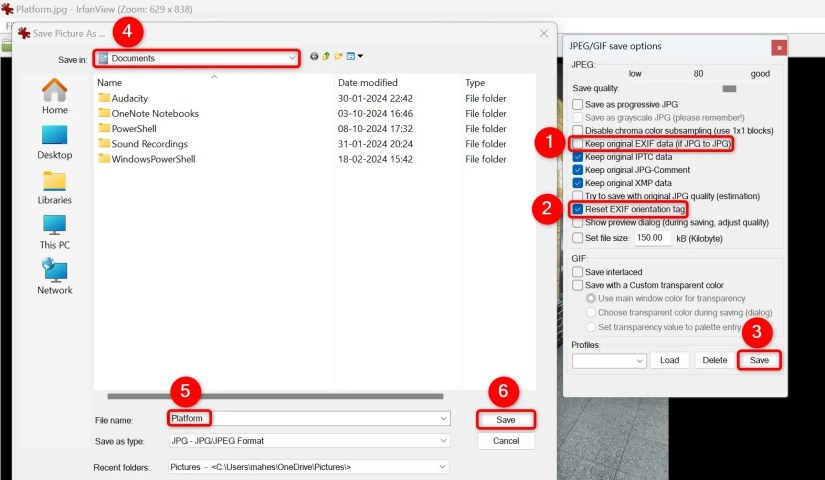The image size is (825, 480).
Task: Enable Save with a Custom transparent color
Action: (x=578, y=285)
